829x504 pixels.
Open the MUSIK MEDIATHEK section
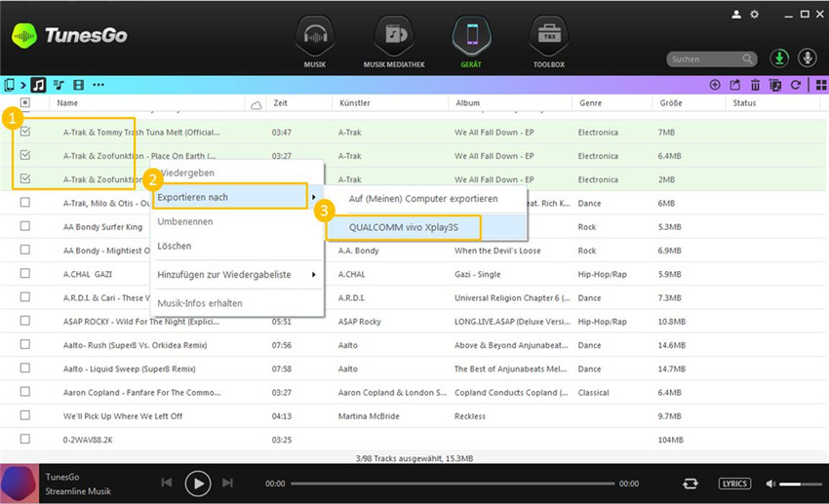[394, 36]
